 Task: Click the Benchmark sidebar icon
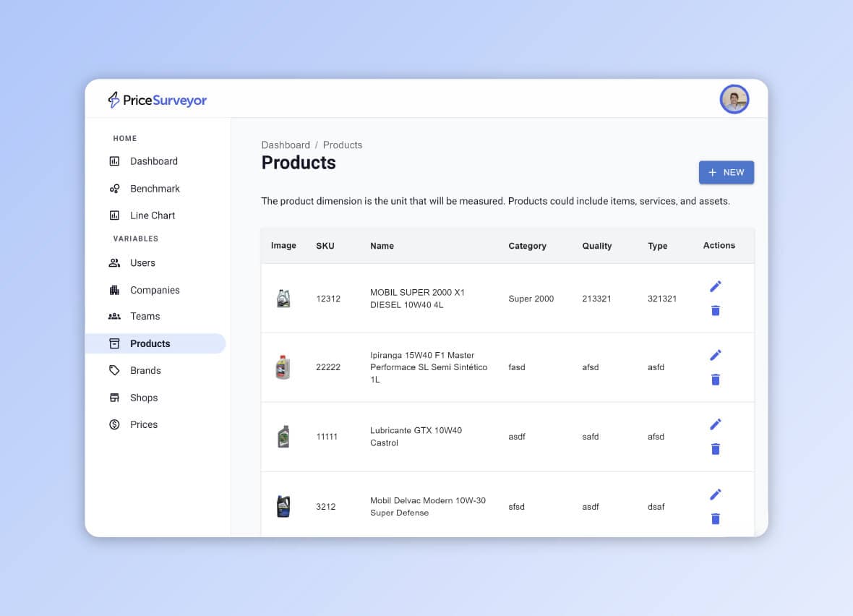[114, 188]
